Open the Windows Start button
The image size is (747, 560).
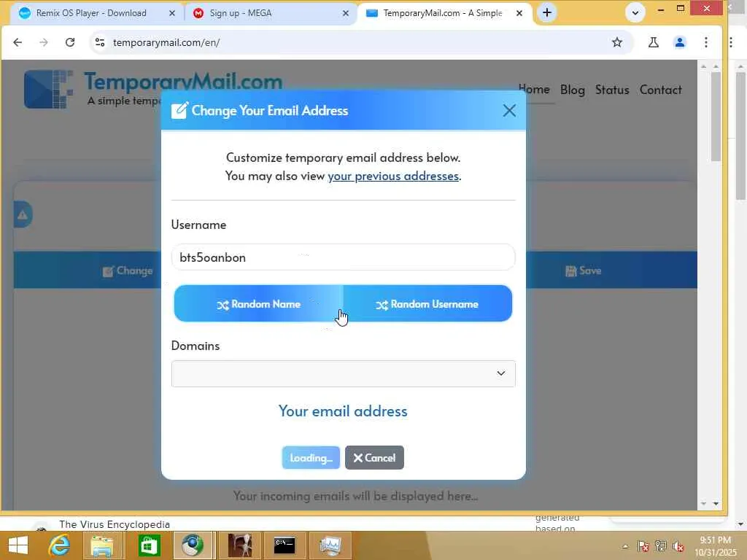pyautogui.click(x=18, y=545)
